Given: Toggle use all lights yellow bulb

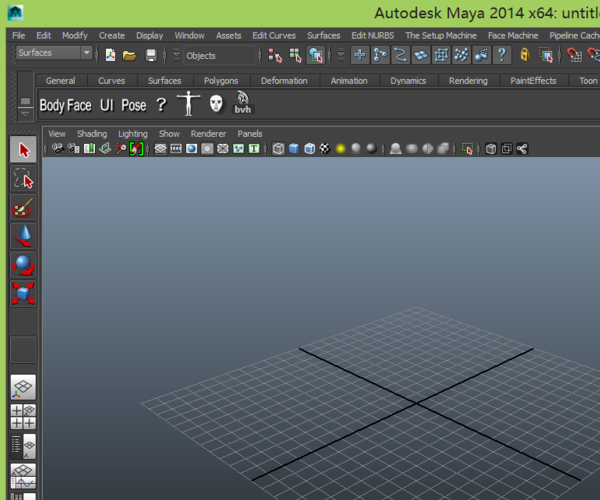Looking at the screenshot, I should [340, 149].
